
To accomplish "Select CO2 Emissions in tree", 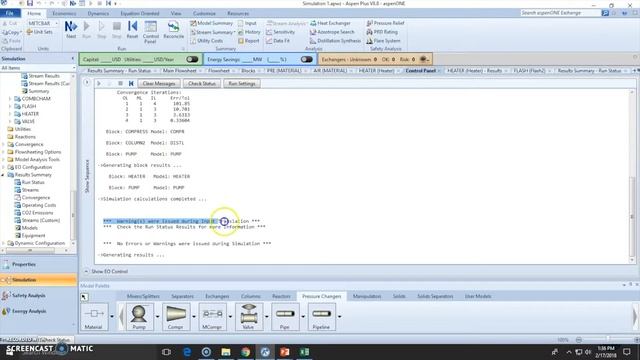I will pyautogui.click(x=37, y=213).
